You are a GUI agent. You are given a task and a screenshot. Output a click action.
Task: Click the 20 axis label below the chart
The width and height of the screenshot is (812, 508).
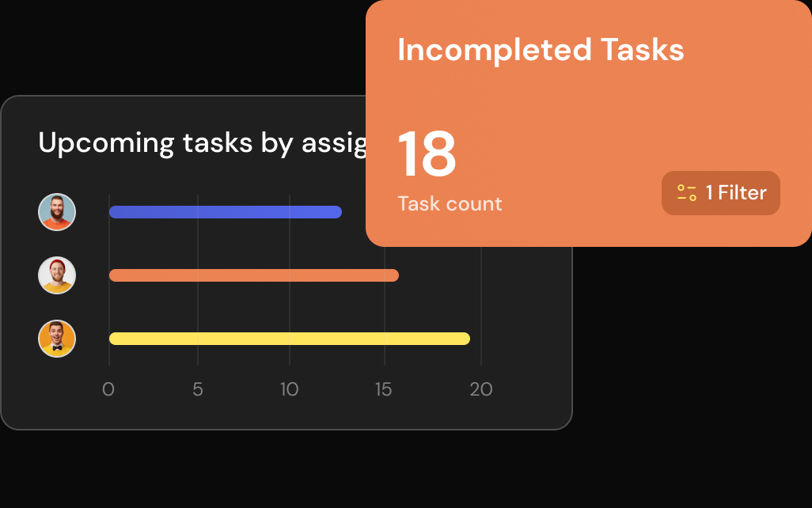click(x=481, y=389)
